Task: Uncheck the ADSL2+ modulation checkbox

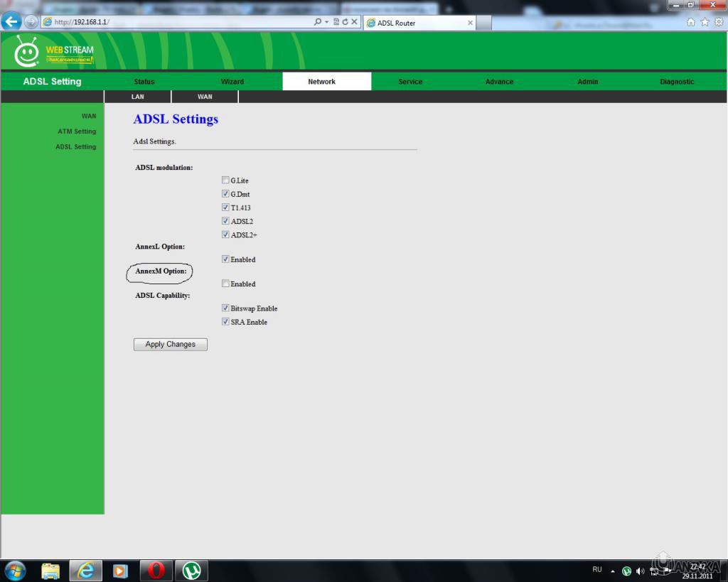Action: (x=225, y=235)
